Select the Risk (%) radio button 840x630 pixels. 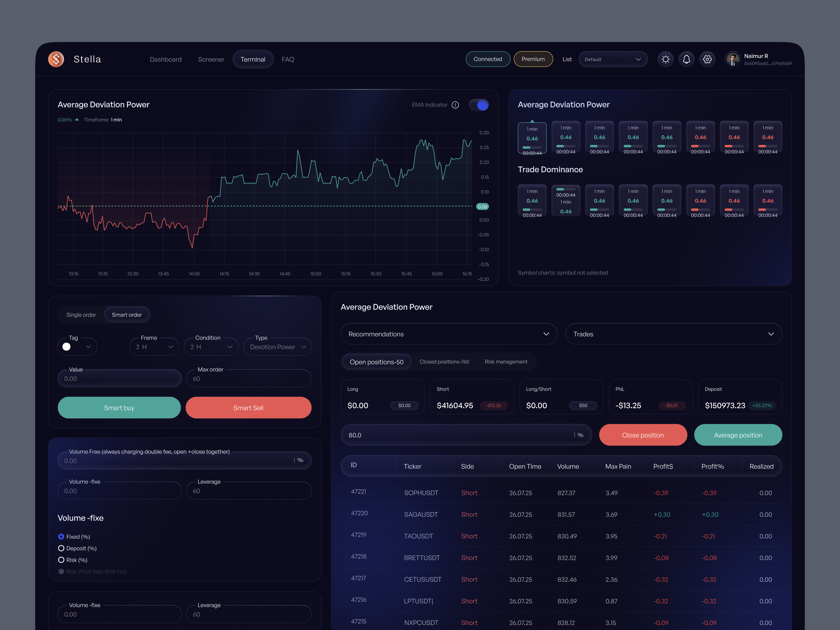(61, 559)
